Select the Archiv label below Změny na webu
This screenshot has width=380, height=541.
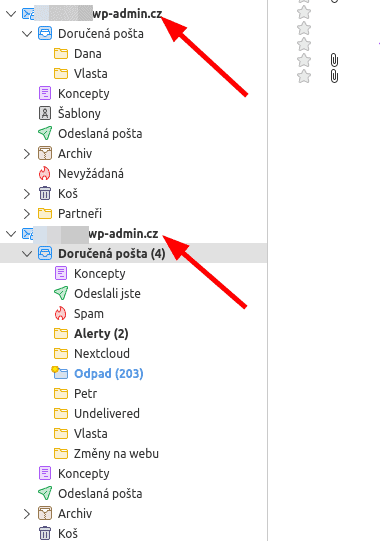click(x=75, y=514)
